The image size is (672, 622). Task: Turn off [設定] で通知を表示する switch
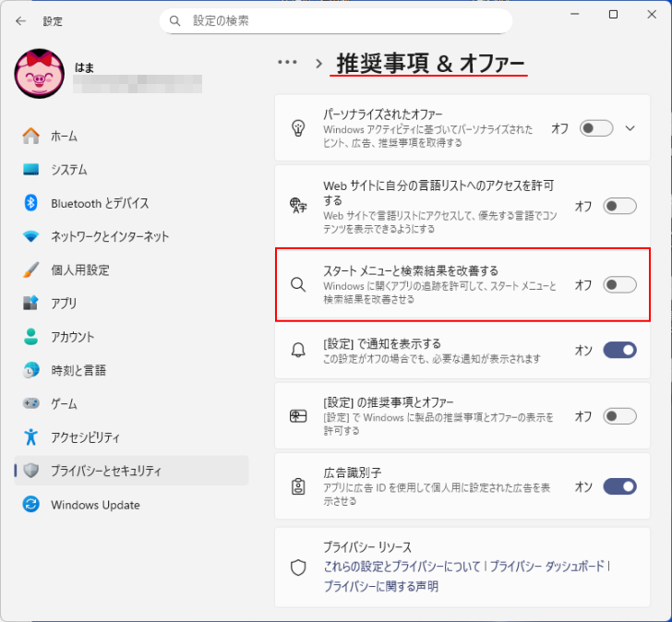pos(619,350)
